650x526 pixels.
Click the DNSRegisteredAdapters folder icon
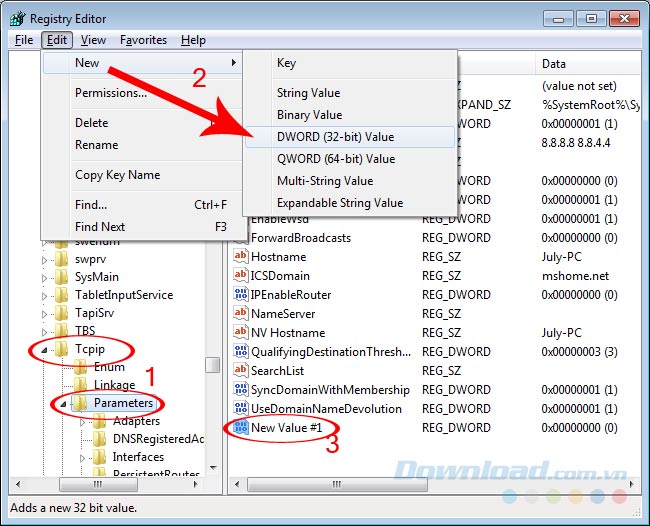click(x=99, y=439)
